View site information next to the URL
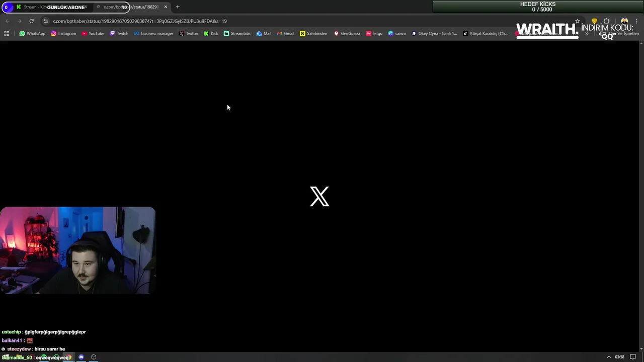Image resolution: width=644 pixels, height=362 pixels. point(46,21)
